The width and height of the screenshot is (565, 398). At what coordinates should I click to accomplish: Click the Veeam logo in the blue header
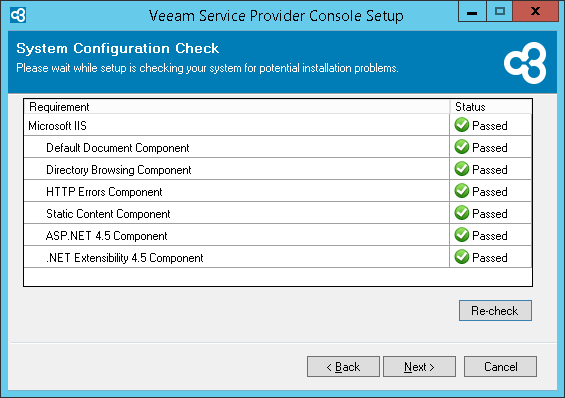(525, 63)
